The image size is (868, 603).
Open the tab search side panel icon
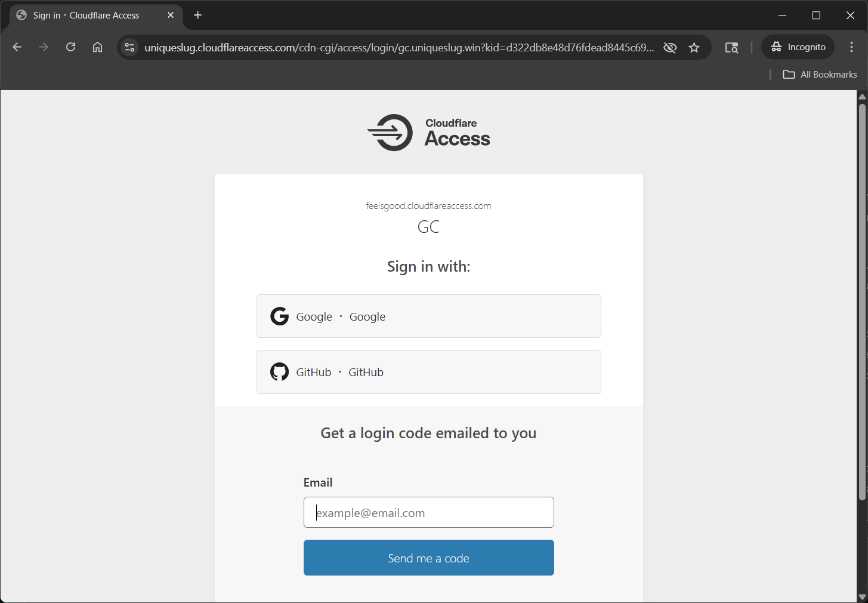pos(731,47)
